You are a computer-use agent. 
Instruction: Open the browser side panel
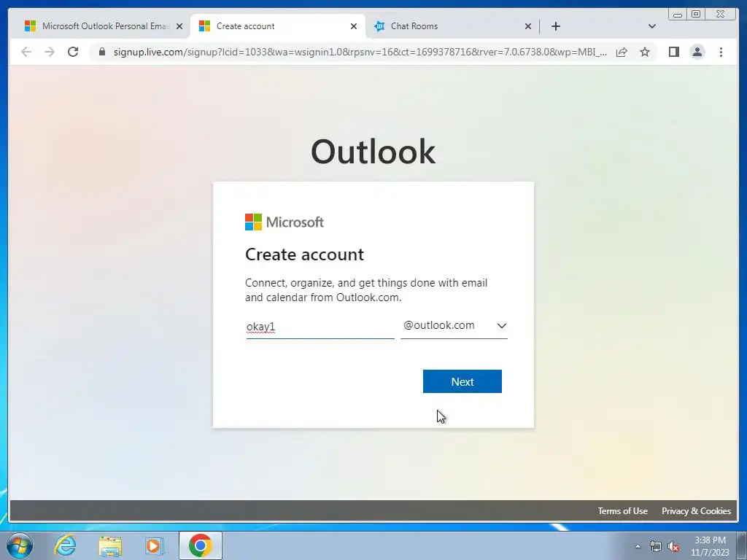pos(673,52)
